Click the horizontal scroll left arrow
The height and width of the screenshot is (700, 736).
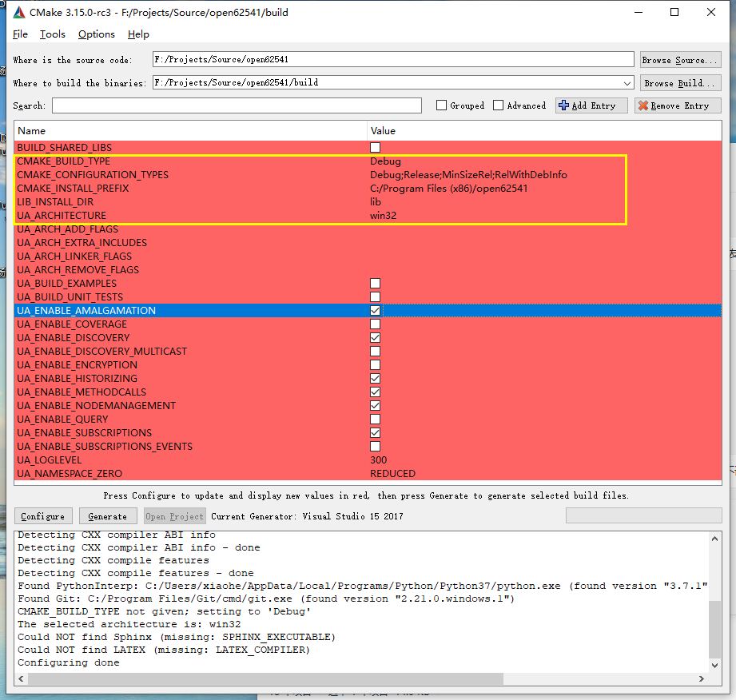tap(21, 679)
